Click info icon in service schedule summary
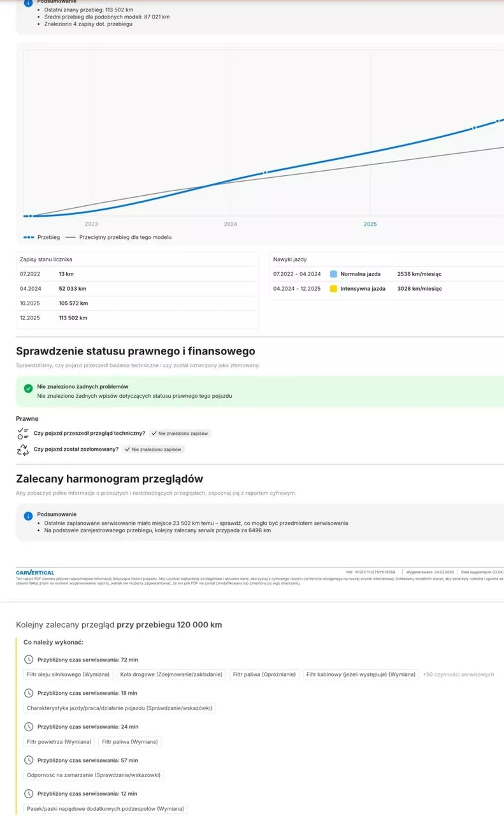The width and height of the screenshot is (504, 816). point(28,516)
